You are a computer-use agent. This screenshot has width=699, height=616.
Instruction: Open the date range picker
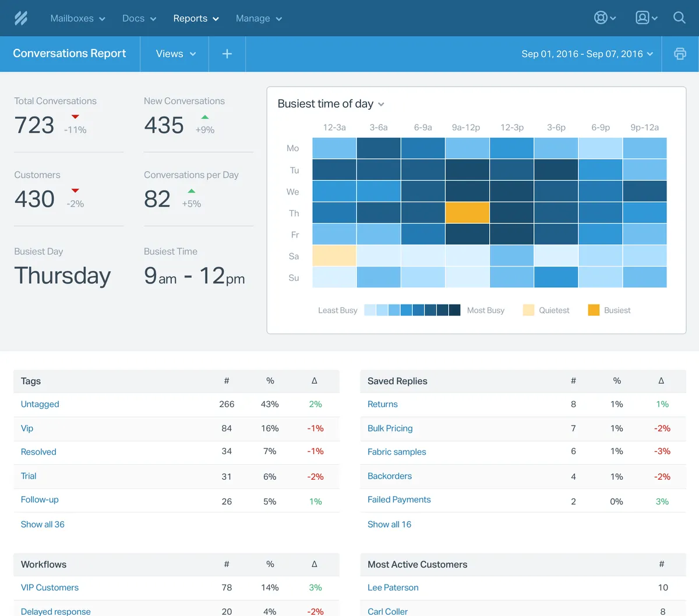pos(587,54)
